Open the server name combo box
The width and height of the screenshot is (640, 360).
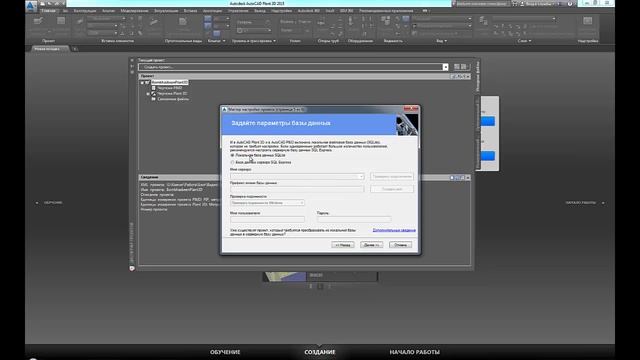(297, 177)
